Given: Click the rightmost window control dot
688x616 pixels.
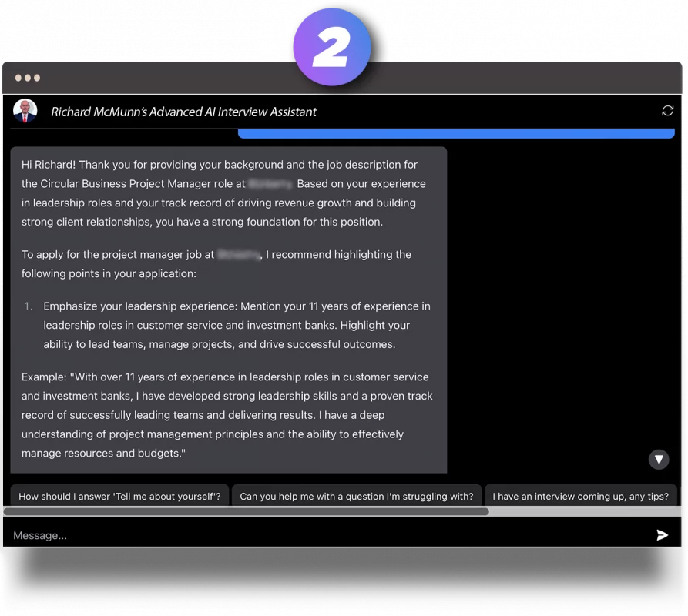Looking at the screenshot, I should click(37, 78).
